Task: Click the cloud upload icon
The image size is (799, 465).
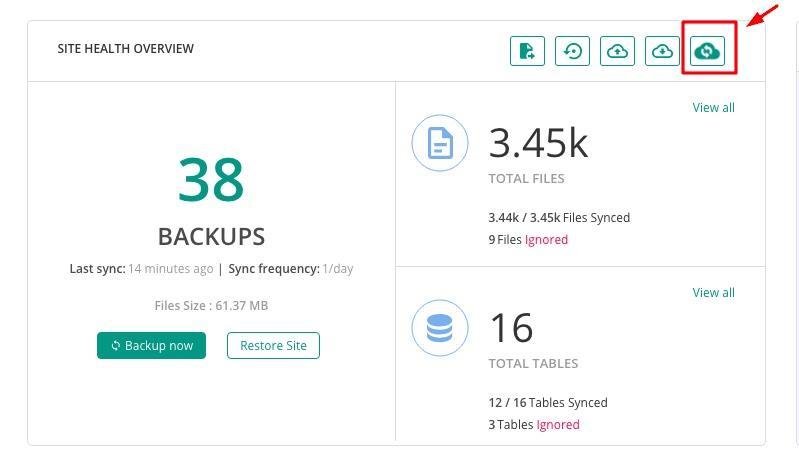Action: tap(618, 51)
